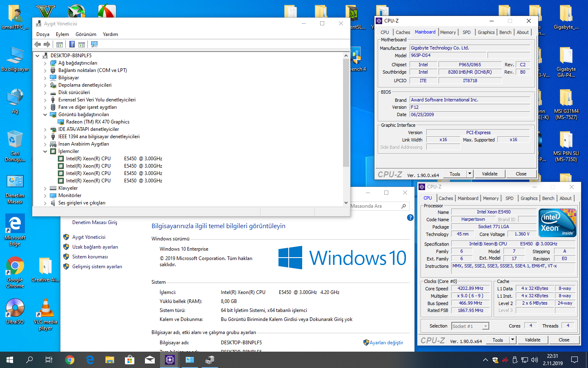Viewport: 588px width, 368px height.
Task: Select the Ağ network desktop icon
Action: [x=15, y=101]
